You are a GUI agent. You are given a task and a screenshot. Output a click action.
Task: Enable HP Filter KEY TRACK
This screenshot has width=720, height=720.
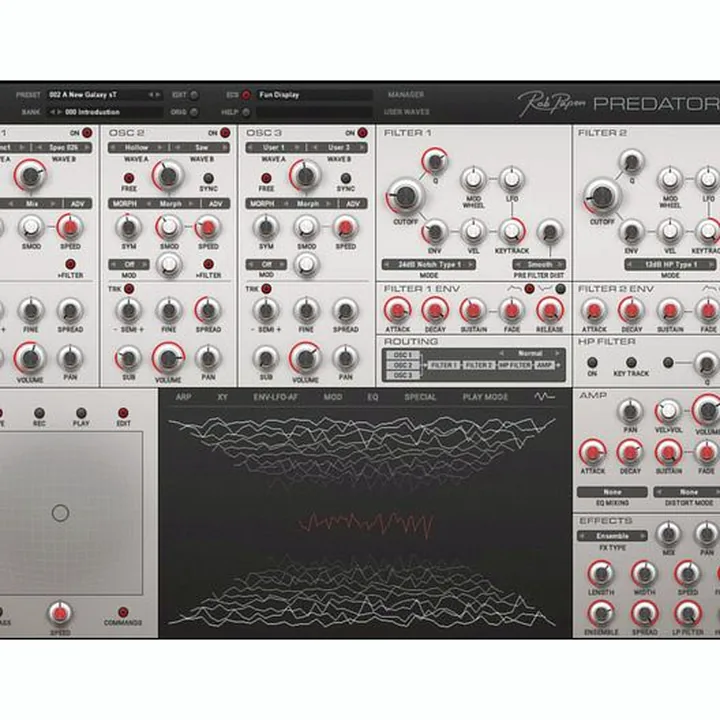click(x=631, y=362)
